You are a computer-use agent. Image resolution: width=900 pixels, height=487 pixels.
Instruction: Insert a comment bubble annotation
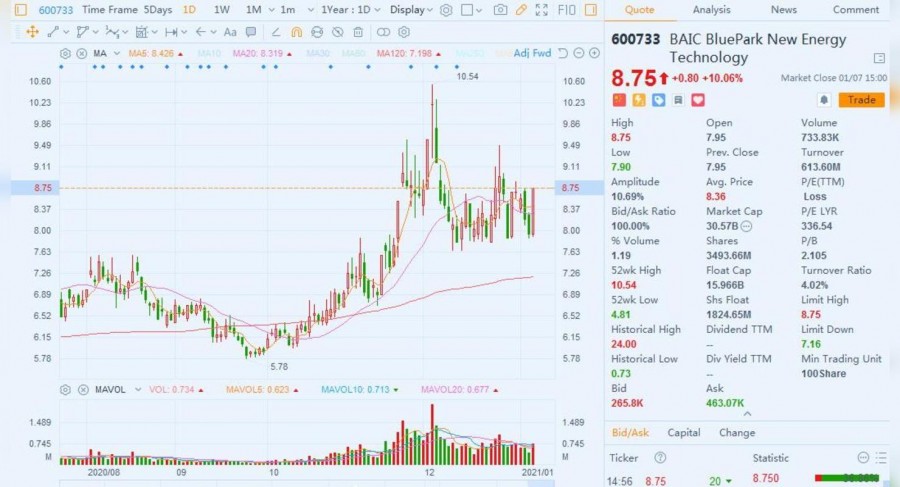pyautogui.click(x=251, y=32)
